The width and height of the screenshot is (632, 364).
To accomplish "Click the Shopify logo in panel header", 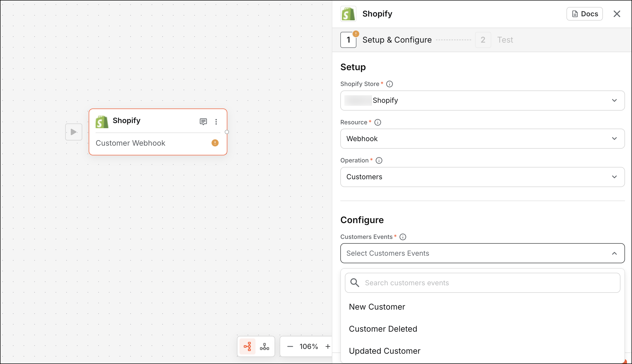I will [x=348, y=14].
